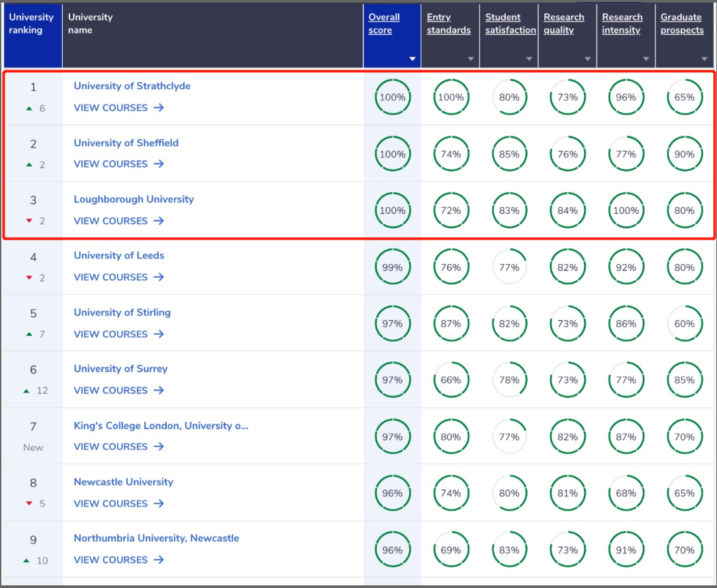Screen dimensions: 717x588
Task: Click Newcastle University's 81% Research quality score
Action: [x=567, y=493]
